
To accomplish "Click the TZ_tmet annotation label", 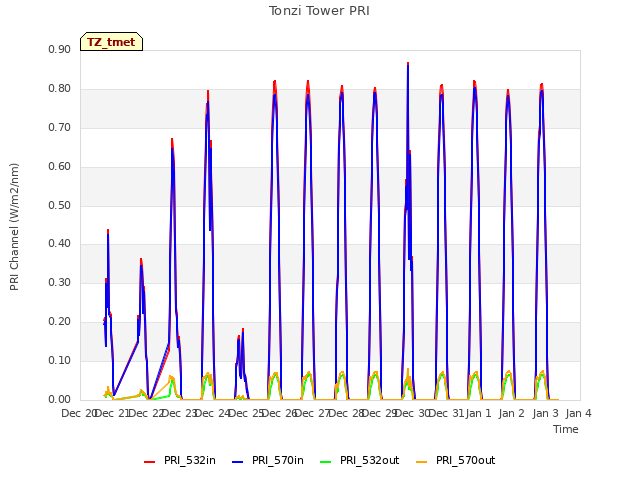I will click(111, 42).
